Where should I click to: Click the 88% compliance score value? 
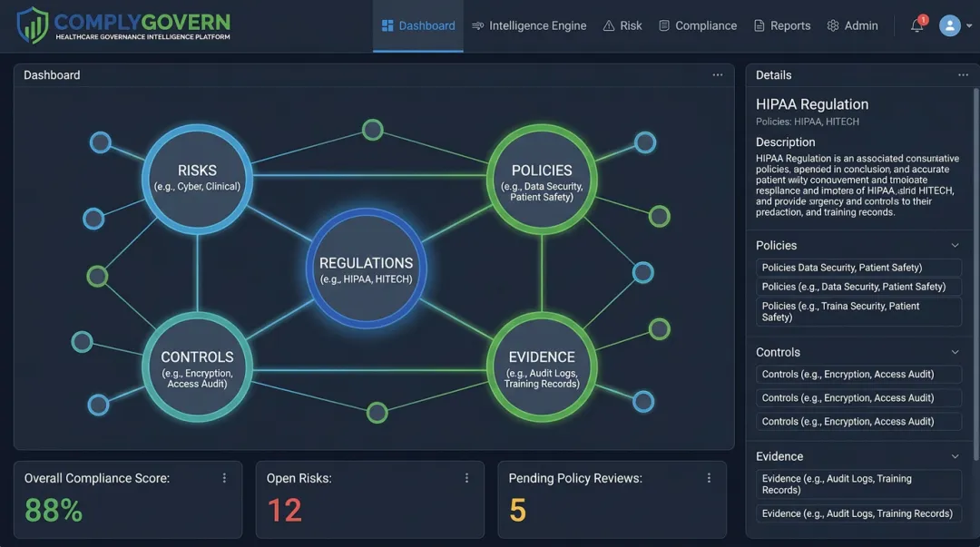pyautogui.click(x=54, y=510)
